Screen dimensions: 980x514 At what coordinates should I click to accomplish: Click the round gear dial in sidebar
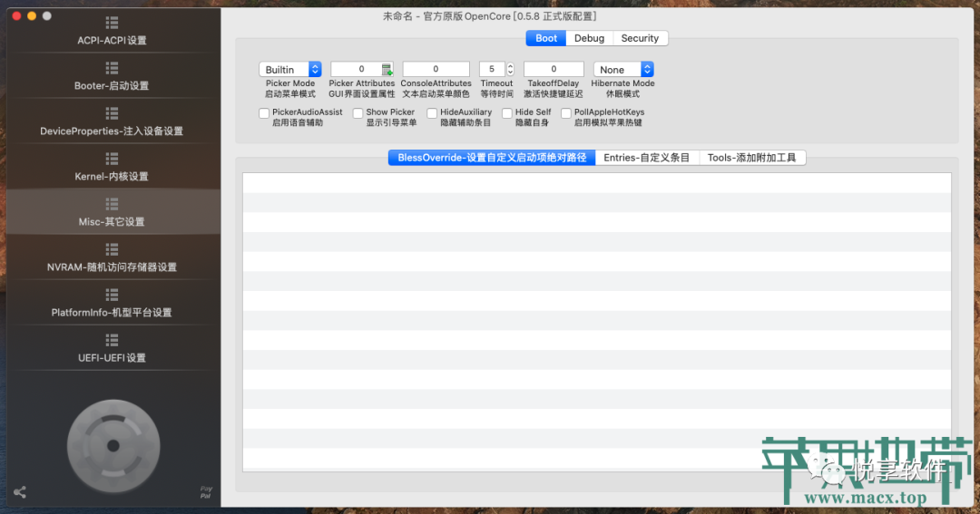click(x=113, y=446)
